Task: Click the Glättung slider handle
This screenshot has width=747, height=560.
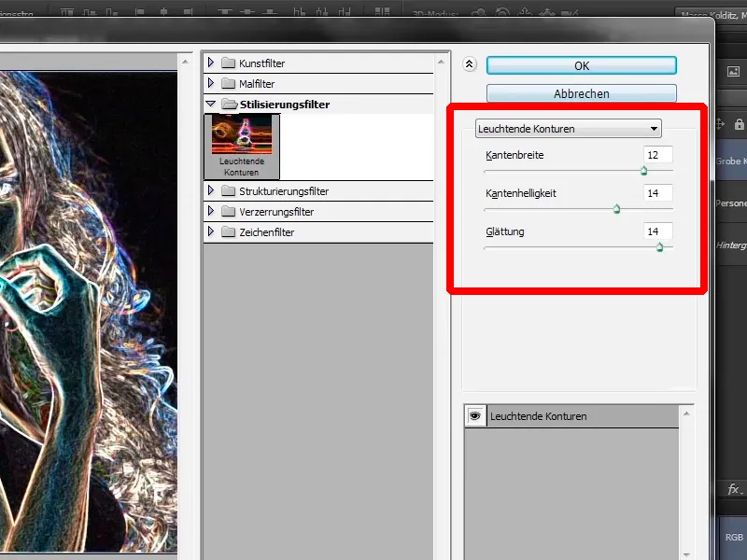Action: click(659, 246)
